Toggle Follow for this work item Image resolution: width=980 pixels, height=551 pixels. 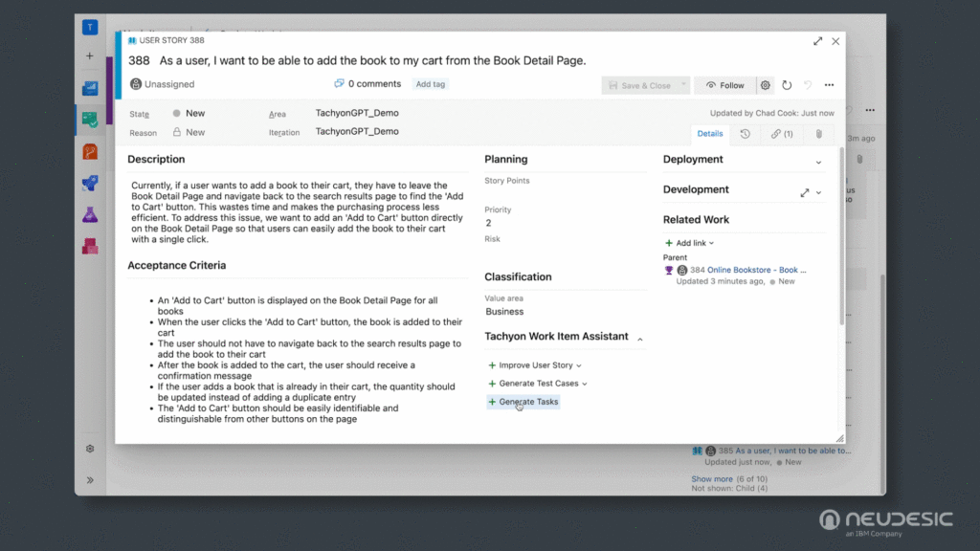coord(726,84)
